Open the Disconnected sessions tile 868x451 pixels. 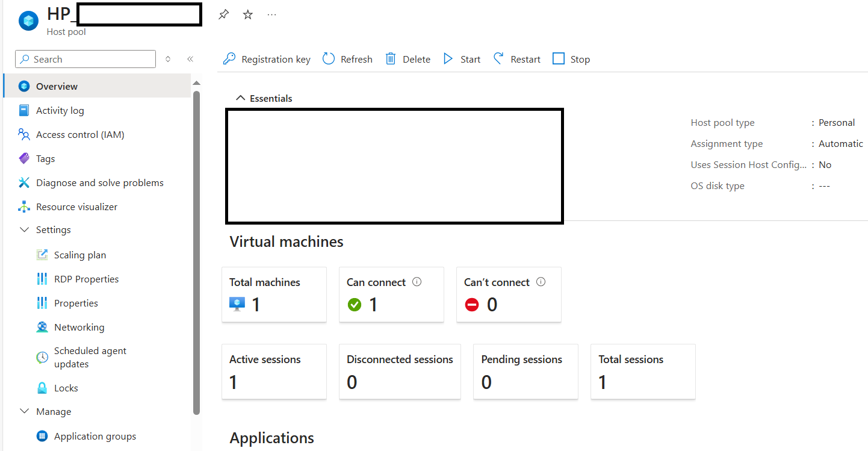coord(400,372)
